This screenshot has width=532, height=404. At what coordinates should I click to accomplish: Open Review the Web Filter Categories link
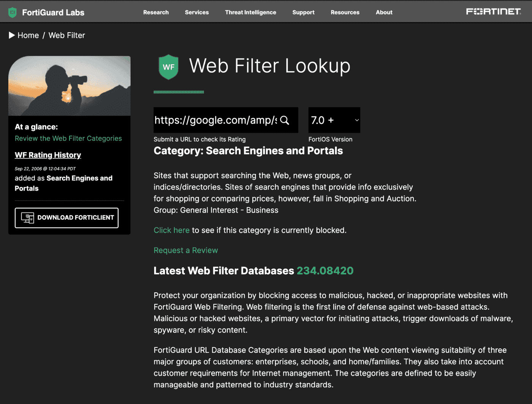[x=68, y=138]
